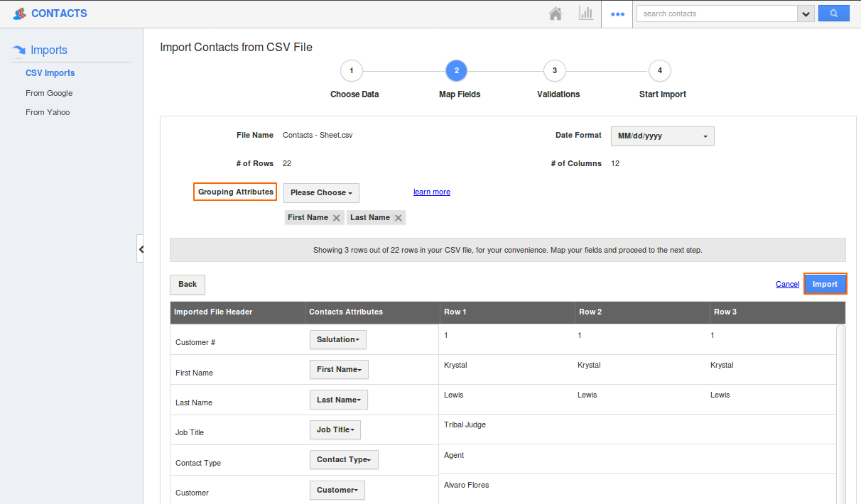Select From Yahoo import option

tap(48, 112)
